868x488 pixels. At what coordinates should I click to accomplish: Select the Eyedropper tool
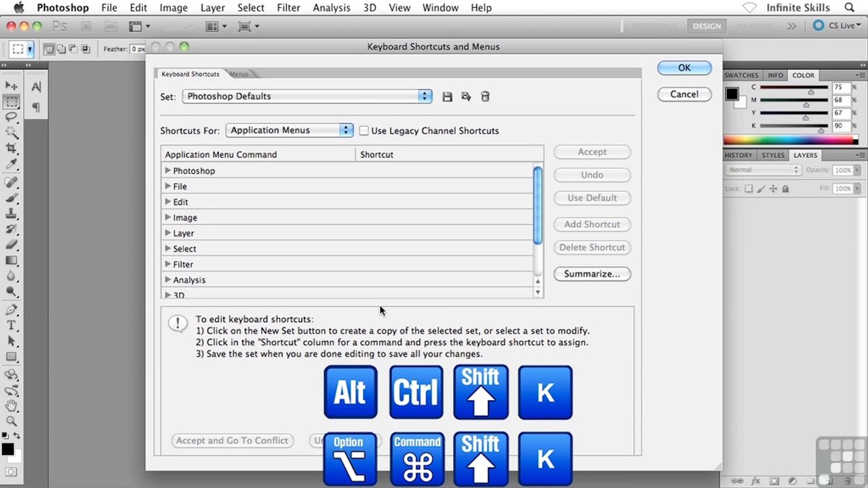pyautogui.click(x=12, y=164)
